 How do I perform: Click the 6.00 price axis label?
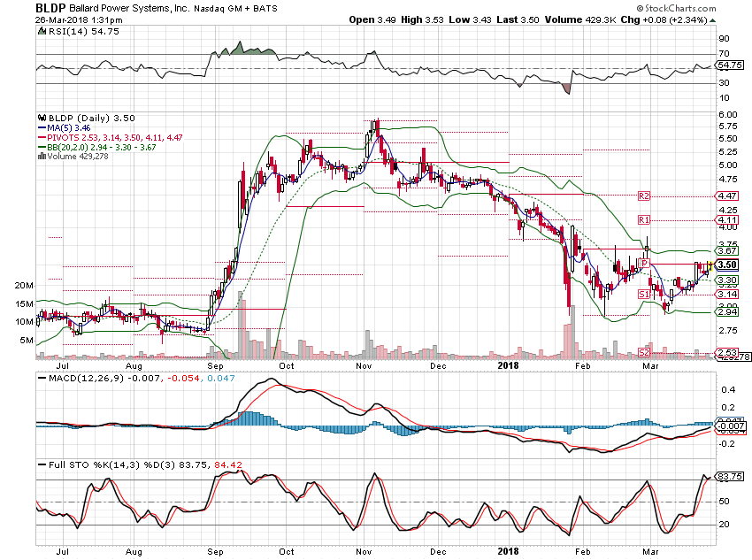(728, 114)
